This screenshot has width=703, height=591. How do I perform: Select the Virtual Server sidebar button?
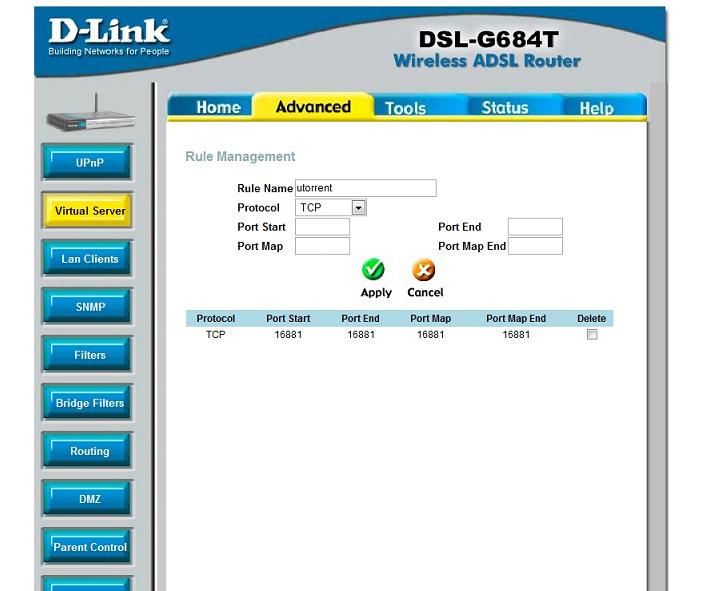[x=87, y=210]
